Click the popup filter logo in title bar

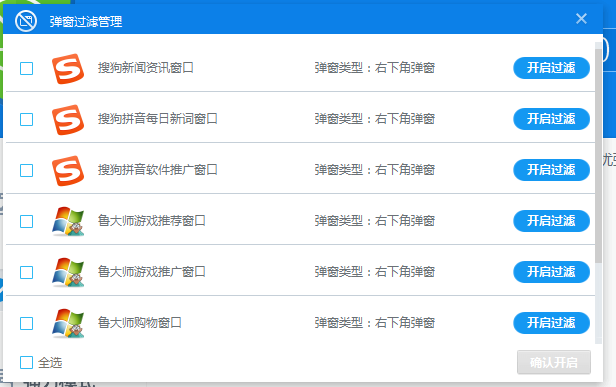point(26,21)
